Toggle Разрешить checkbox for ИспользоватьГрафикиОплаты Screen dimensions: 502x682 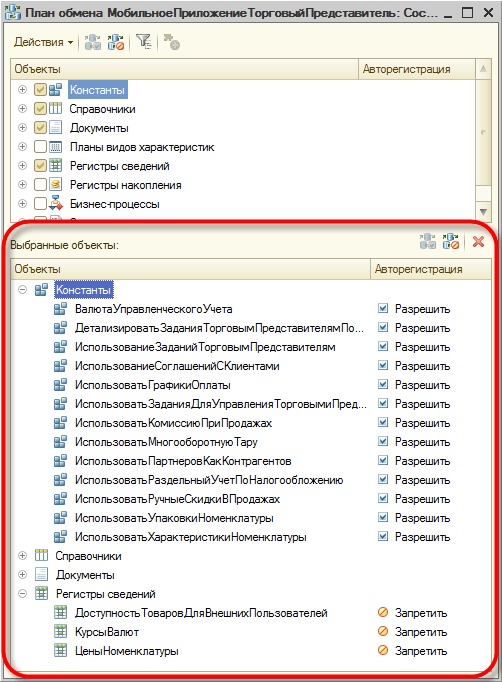(x=383, y=384)
